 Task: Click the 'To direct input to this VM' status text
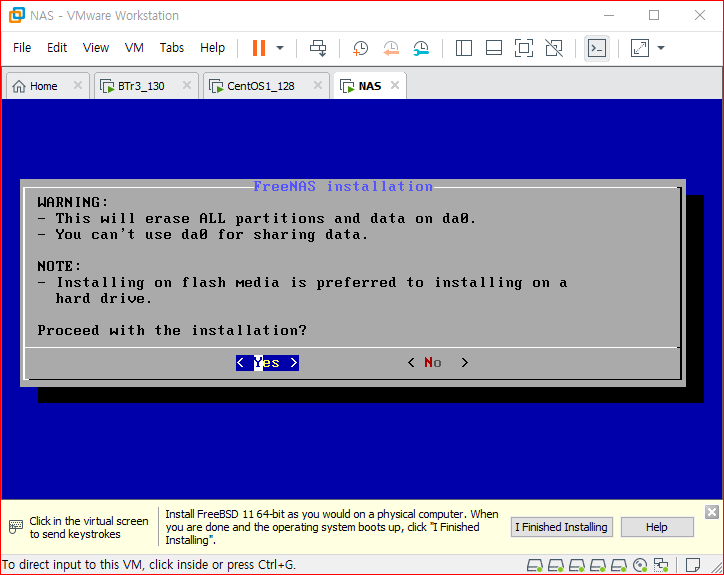coord(149,564)
